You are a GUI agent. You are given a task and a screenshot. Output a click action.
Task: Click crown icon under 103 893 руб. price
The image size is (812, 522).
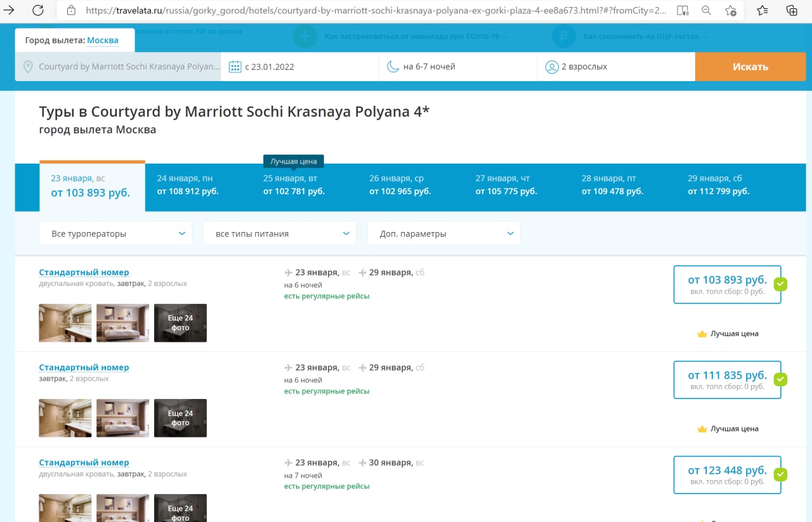coord(702,334)
